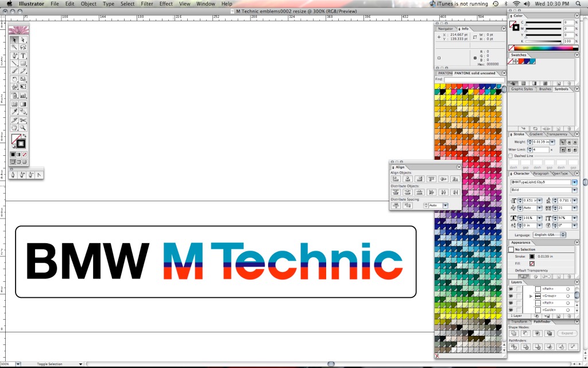Image resolution: width=588 pixels, height=368 pixels.
Task: Open the Filter menu
Action: (146, 4)
